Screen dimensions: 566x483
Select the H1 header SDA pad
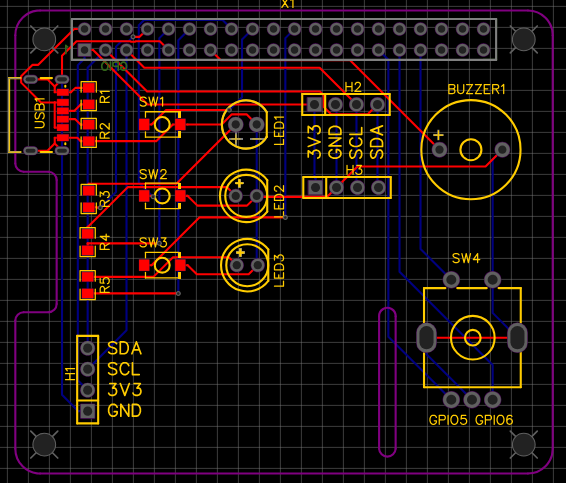tap(88, 348)
